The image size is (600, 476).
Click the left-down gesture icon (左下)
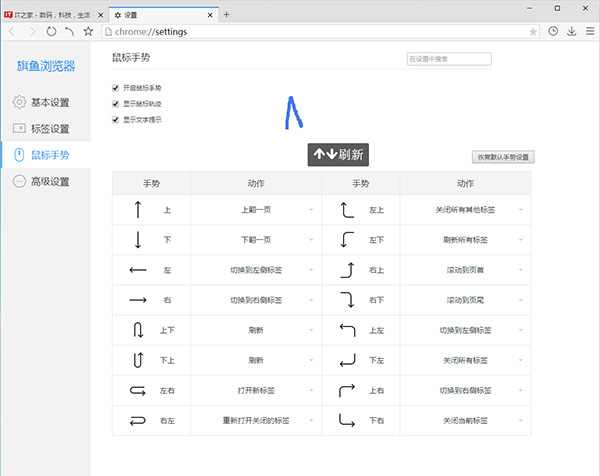click(x=347, y=240)
